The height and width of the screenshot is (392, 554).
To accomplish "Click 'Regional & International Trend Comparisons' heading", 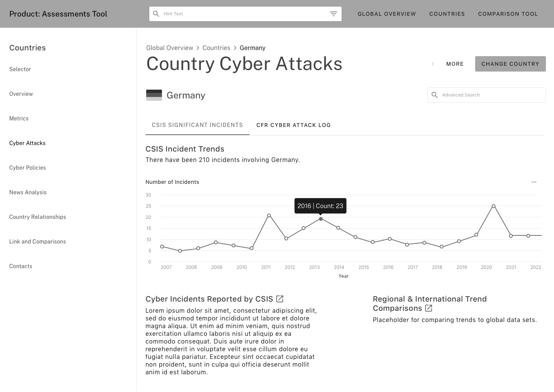I will (430, 304).
